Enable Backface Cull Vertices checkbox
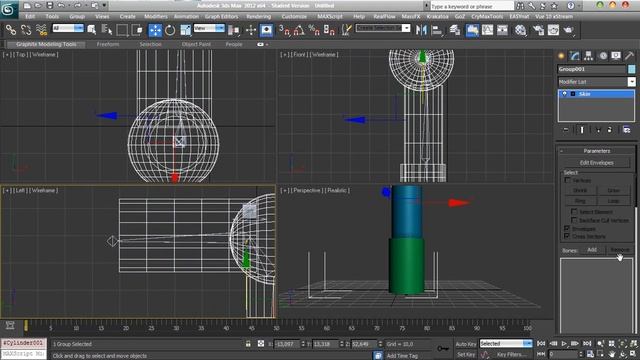The width and height of the screenshot is (640, 360). (x=574, y=220)
